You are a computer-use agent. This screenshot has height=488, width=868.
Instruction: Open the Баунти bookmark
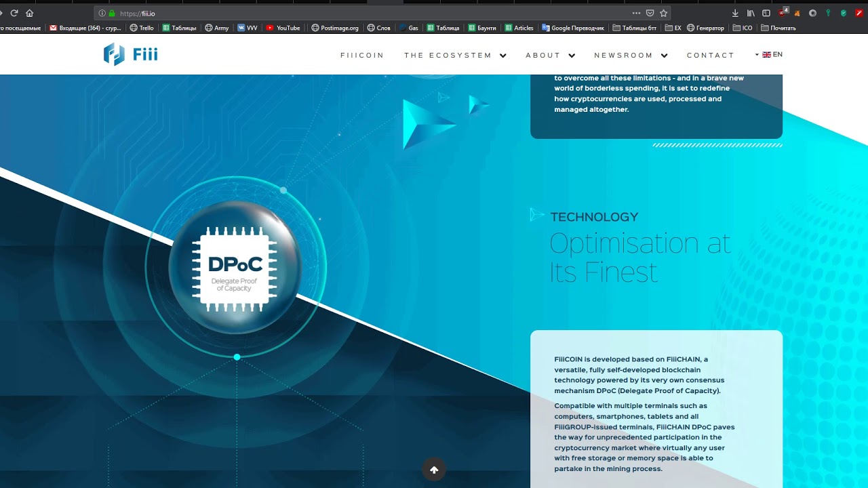[x=482, y=28]
